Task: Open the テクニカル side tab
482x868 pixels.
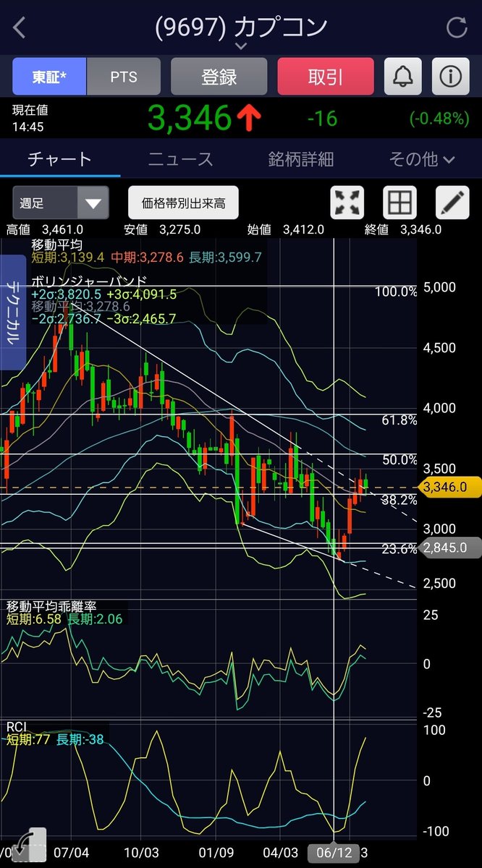Action: [13, 312]
